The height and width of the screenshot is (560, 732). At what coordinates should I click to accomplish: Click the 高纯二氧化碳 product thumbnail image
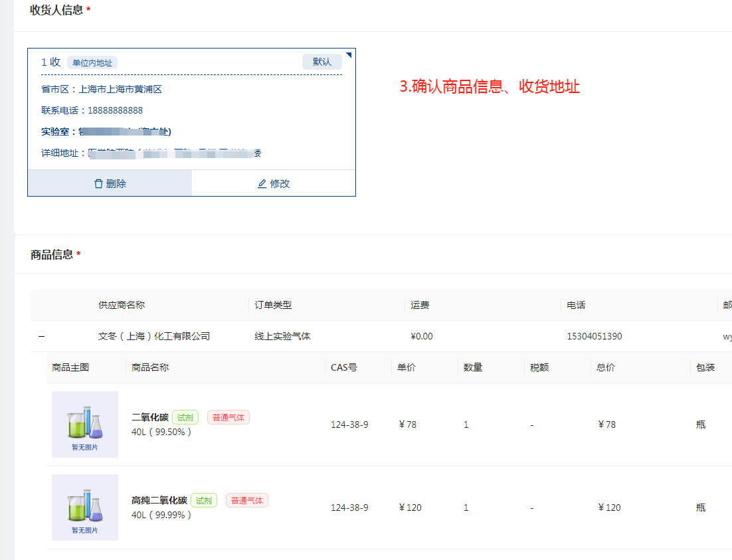85,507
